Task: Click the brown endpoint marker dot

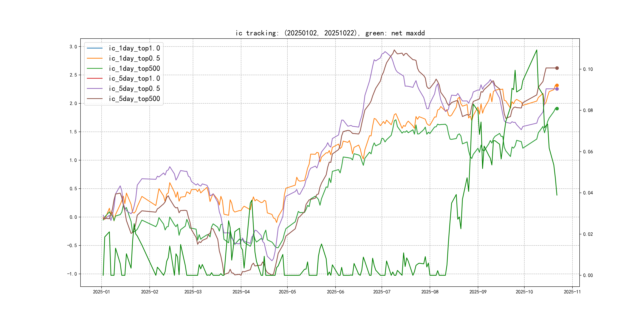Action: 557,68
